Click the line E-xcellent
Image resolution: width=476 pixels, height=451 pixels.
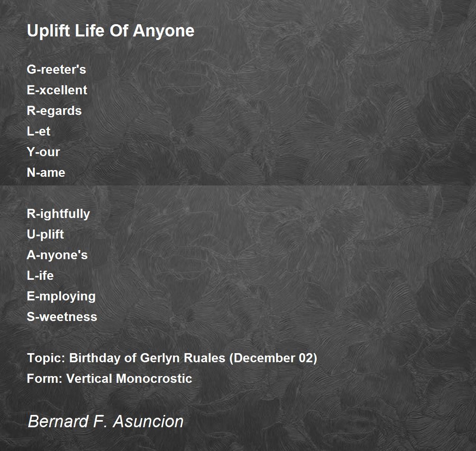(x=57, y=90)
